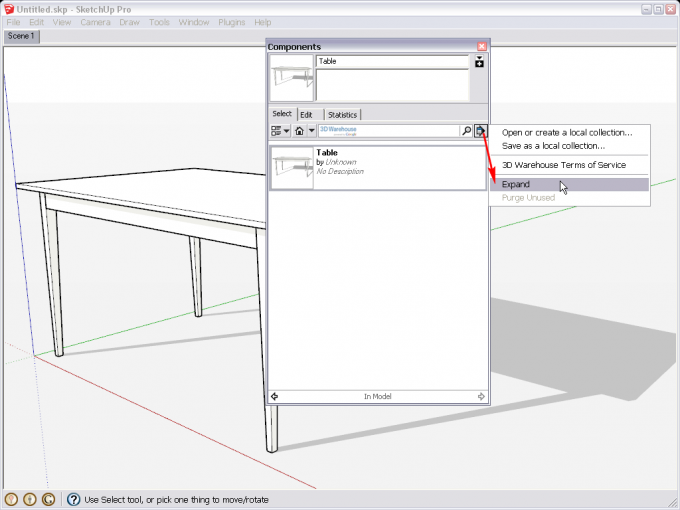Click the component description box
Screen dimensions: 680x510
(x=392, y=85)
